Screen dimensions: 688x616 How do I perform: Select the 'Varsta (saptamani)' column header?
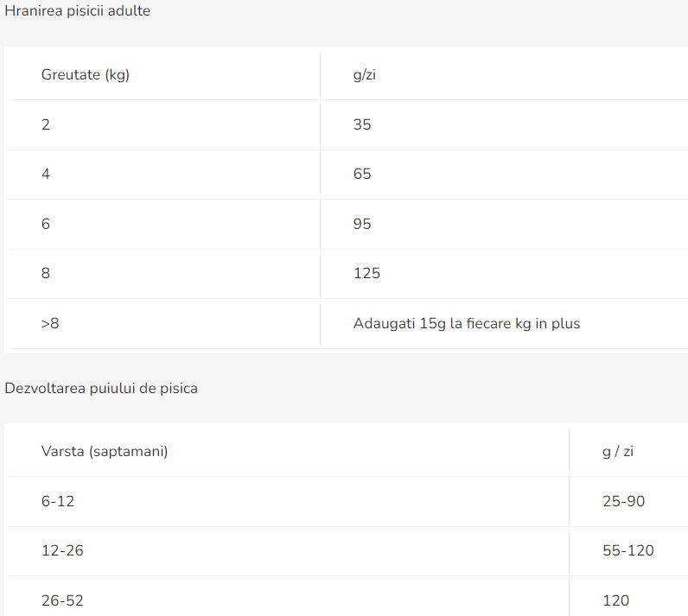[105, 451]
